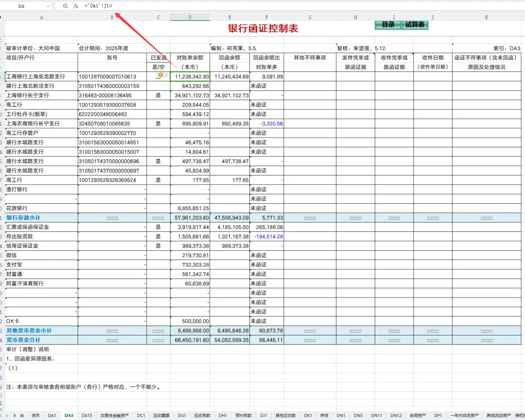Switch to the 其他应收款 sheet tab
Image resolution: width=525 pixels, height=420 pixels.
tap(286, 415)
